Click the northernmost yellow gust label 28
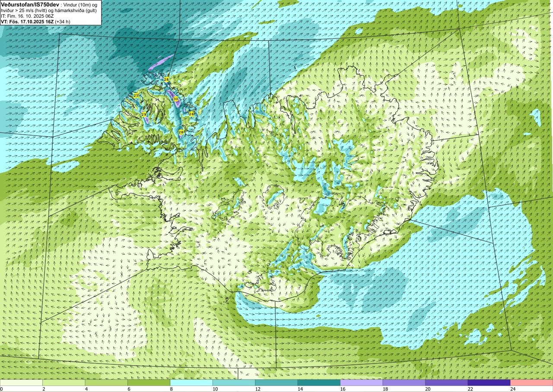 click(x=166, y=79)
